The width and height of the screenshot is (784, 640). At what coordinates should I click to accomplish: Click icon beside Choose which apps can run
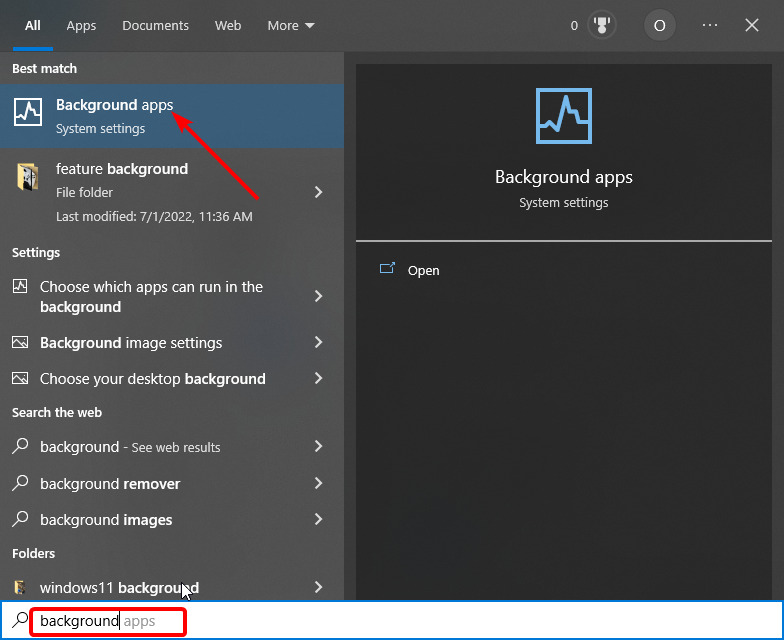click(x=20, y=286)
